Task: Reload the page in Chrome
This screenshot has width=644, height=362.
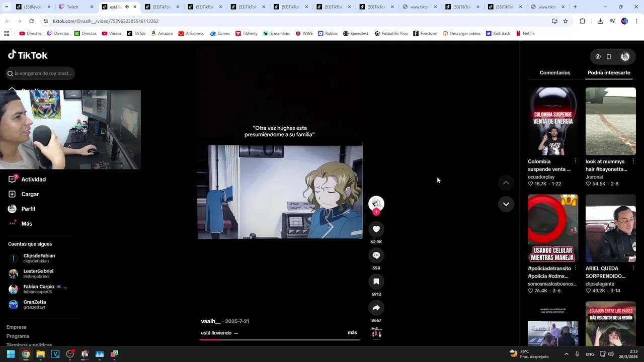Action: (x=31, y=21)
